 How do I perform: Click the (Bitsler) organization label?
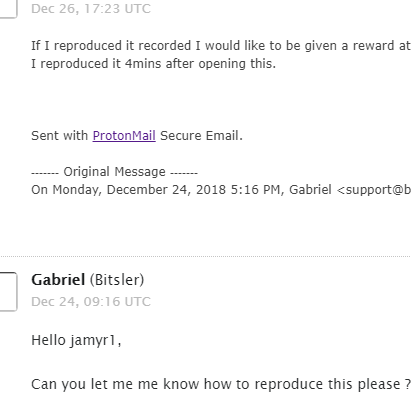117,280
